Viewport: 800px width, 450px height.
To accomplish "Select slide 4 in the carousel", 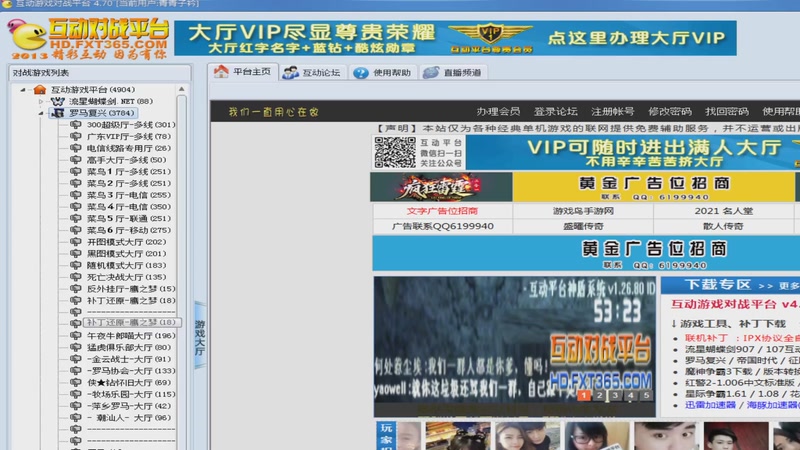I will point(631,395).
